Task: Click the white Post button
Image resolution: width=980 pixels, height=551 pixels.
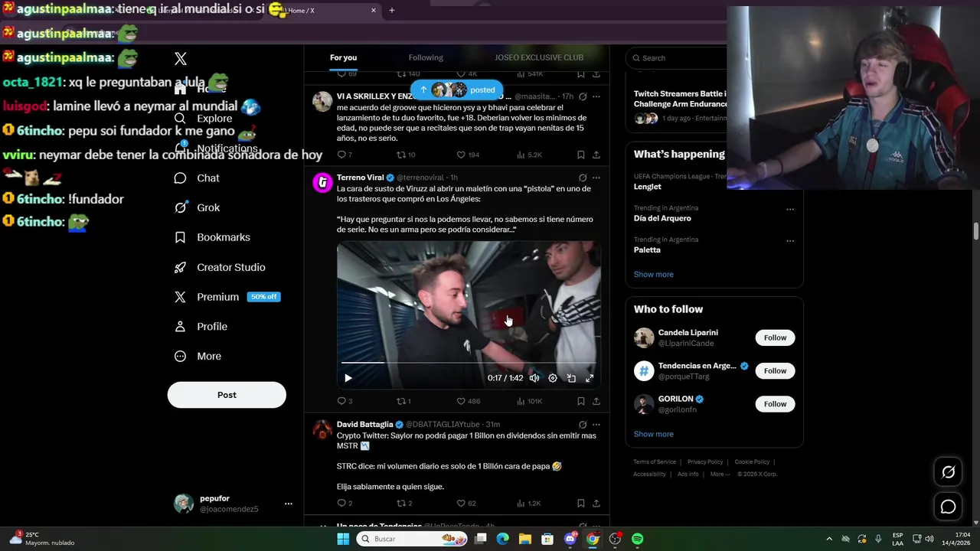Action: (x=227, y=395)
